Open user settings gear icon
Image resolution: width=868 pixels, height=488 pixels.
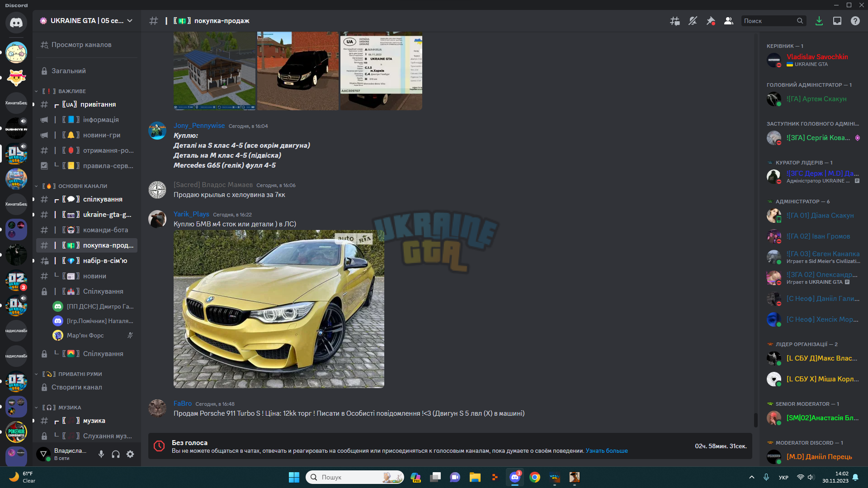130,454
